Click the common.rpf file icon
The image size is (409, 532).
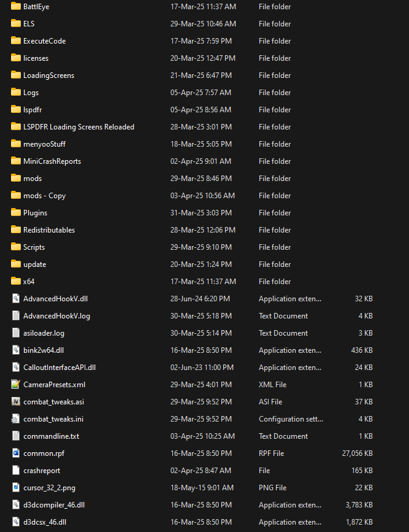pos(15,453)
